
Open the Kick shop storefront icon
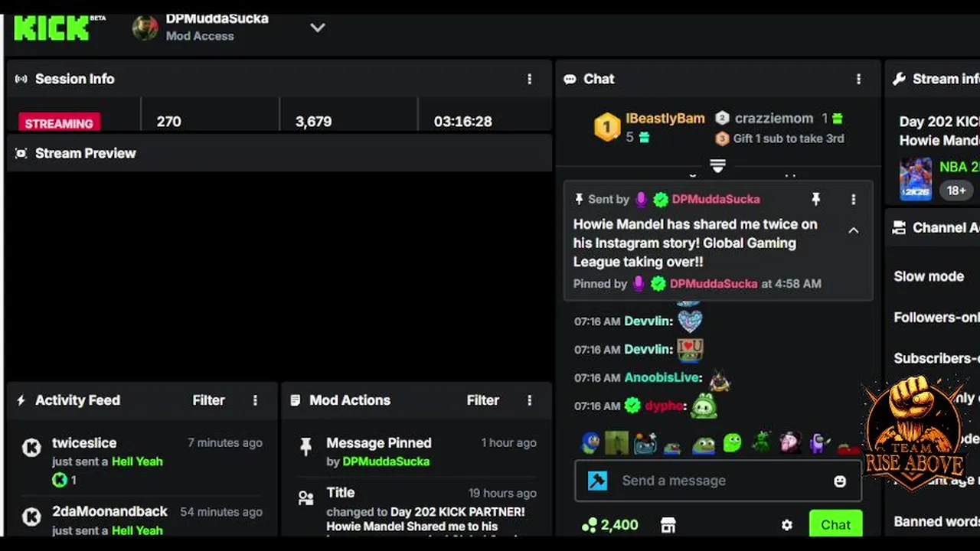coord(668,525)
